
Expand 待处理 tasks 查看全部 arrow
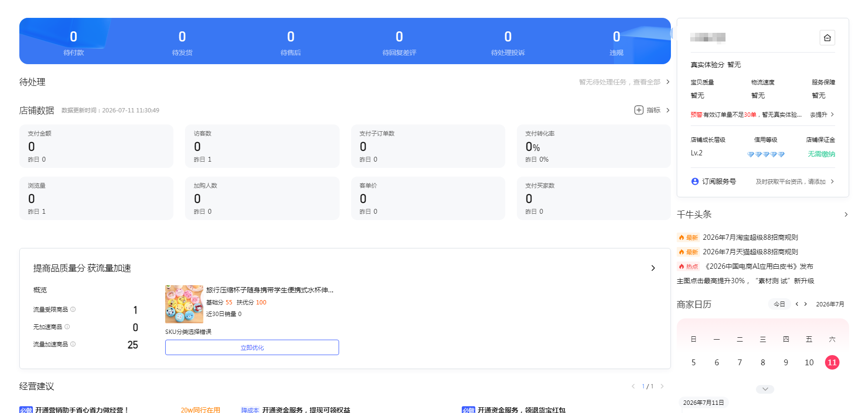pyautogui.click(x=668, y=82)
